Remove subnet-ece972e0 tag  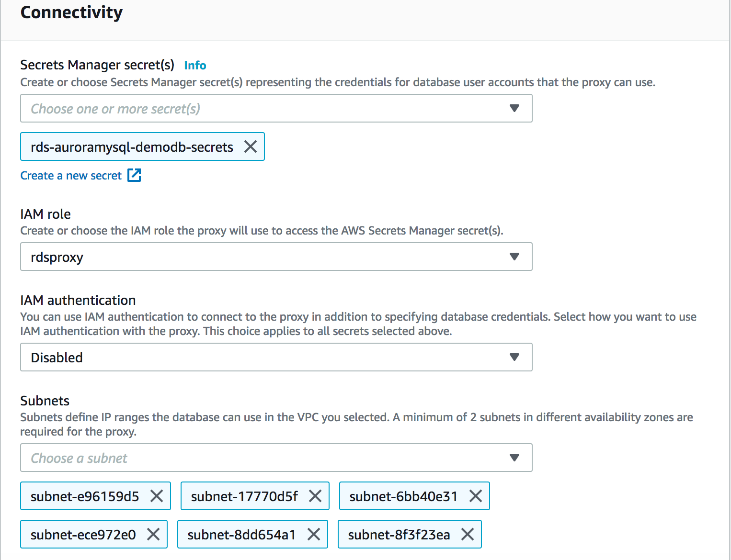click(x=153, y=534)
